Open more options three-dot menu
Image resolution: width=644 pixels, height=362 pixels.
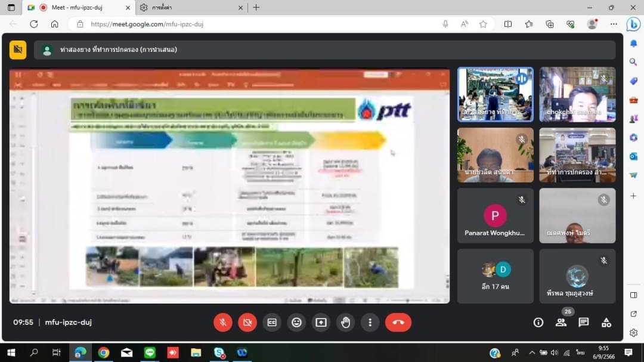370,323
